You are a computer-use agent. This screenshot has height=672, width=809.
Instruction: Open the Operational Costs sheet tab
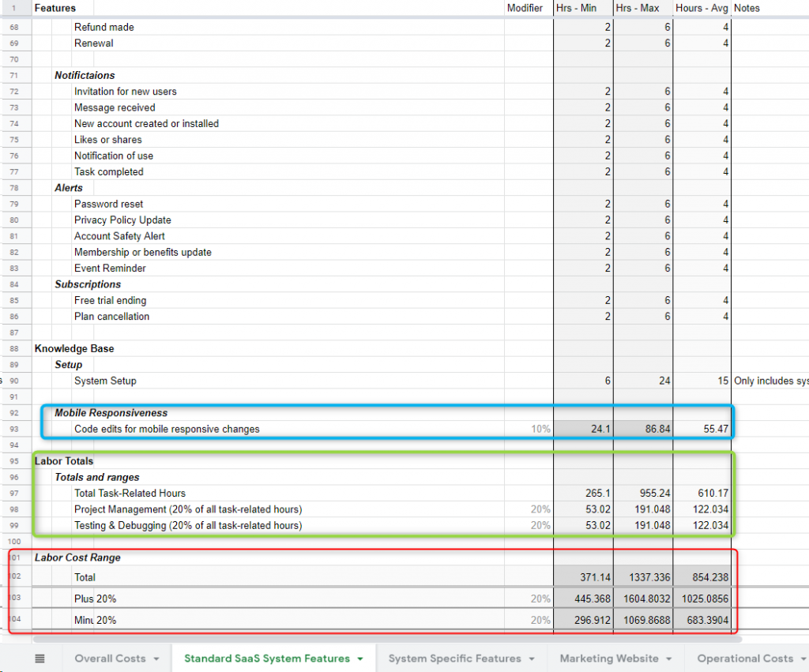745,658
